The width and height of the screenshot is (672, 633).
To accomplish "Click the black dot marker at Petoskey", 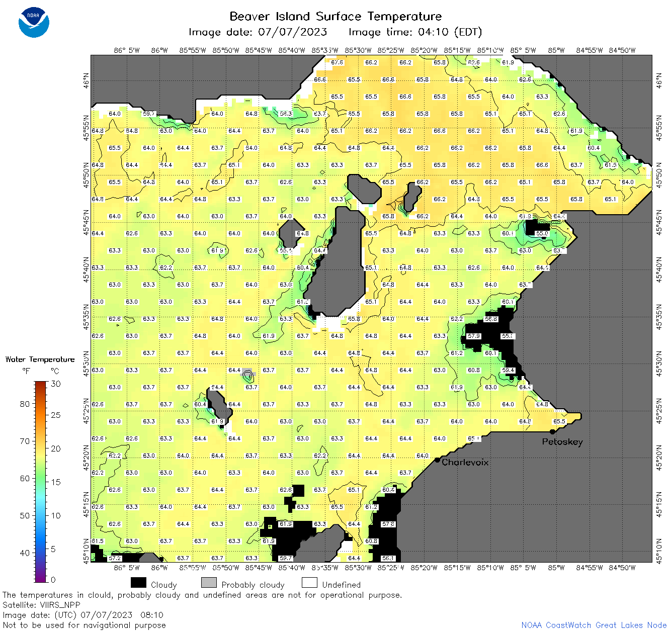I will pyautogui.click(x=552, y=431).
